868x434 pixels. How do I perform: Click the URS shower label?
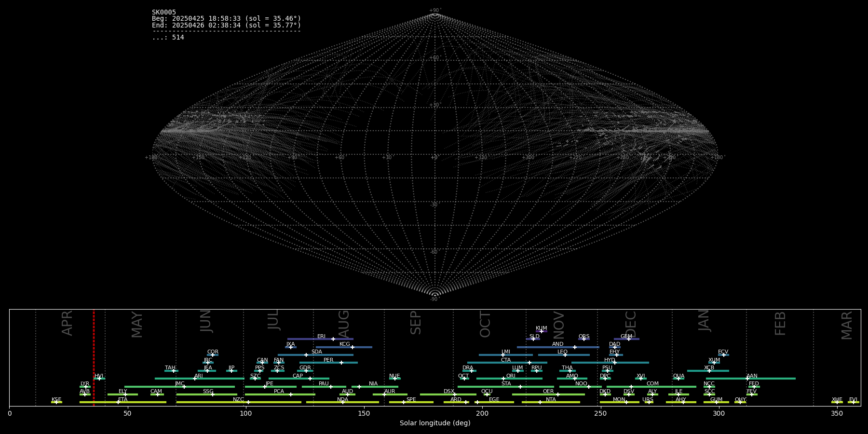(648, 400)
